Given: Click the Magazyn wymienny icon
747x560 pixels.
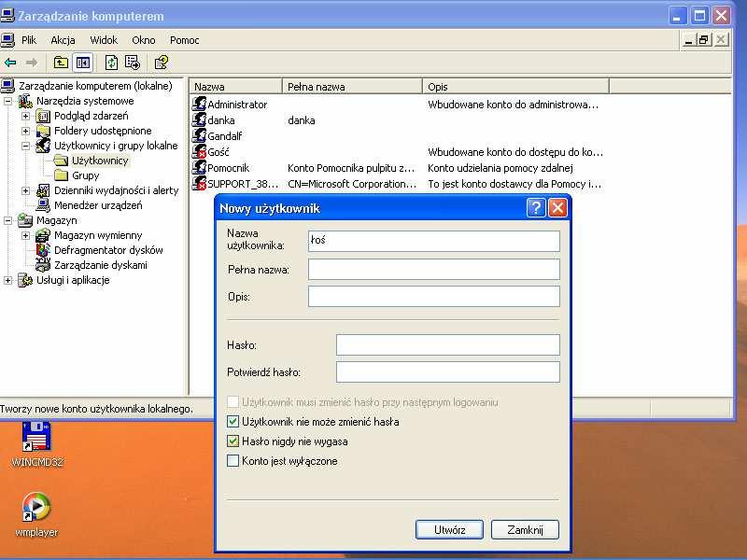Looking at the screenshot, I should pyautogui.click(x=43, y=235).
